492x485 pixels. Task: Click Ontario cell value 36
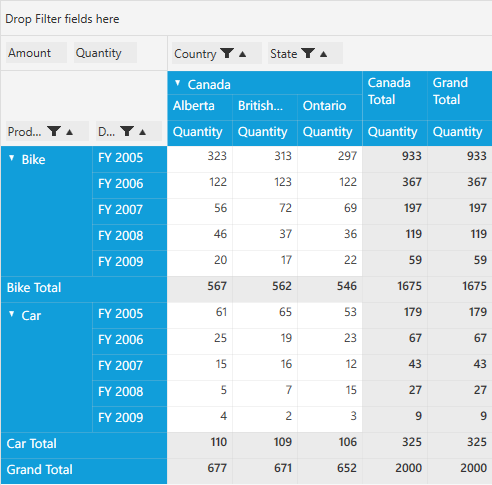click(x=330, y=237)
